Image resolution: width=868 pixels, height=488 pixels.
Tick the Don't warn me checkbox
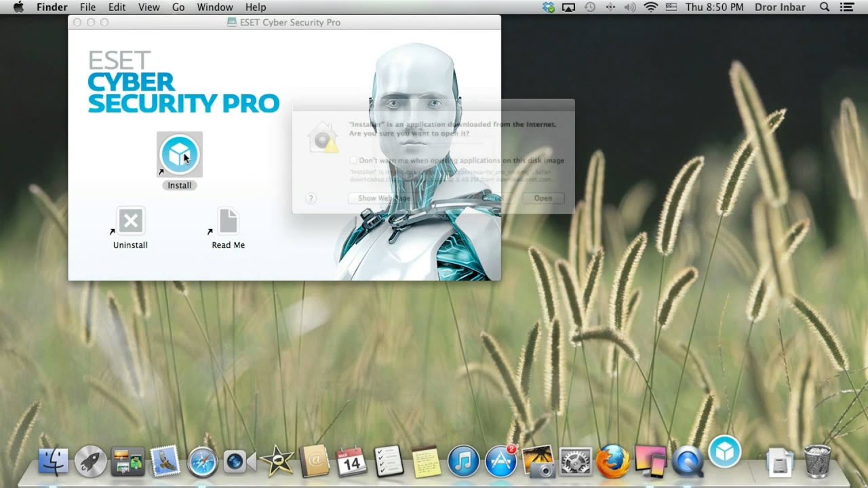(353, 161)
